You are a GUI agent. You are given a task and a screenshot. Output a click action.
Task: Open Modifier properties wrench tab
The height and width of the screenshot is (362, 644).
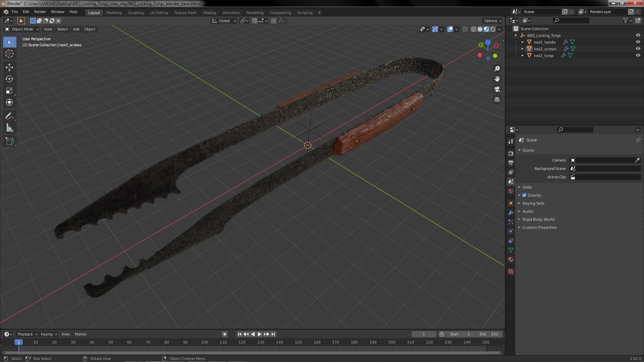pyautogui.click(x=511, y=213)
